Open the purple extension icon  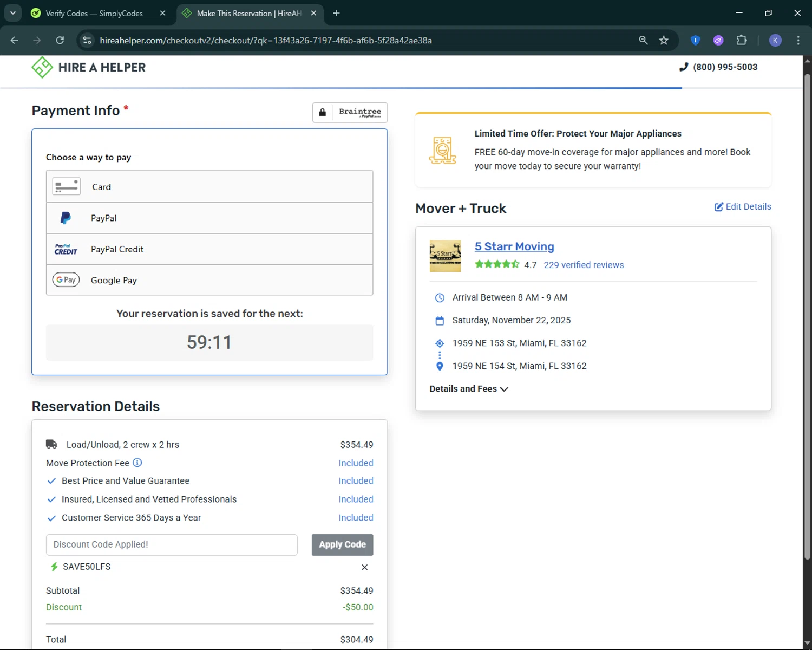click(x=718, y=40)
